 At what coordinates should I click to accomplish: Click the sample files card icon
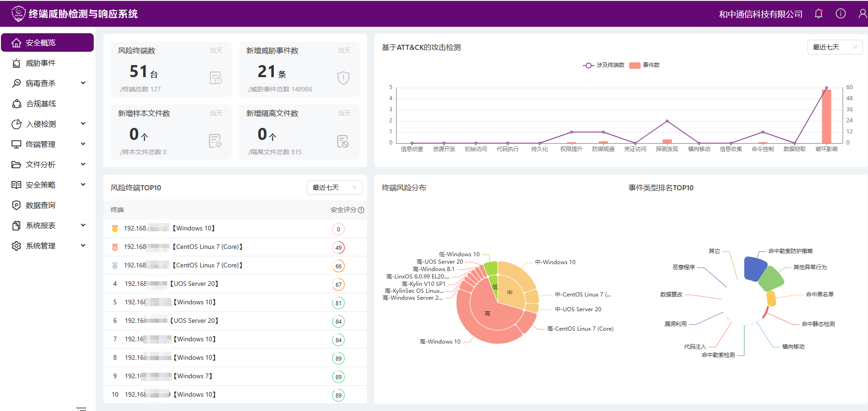[x=215, y=141]
